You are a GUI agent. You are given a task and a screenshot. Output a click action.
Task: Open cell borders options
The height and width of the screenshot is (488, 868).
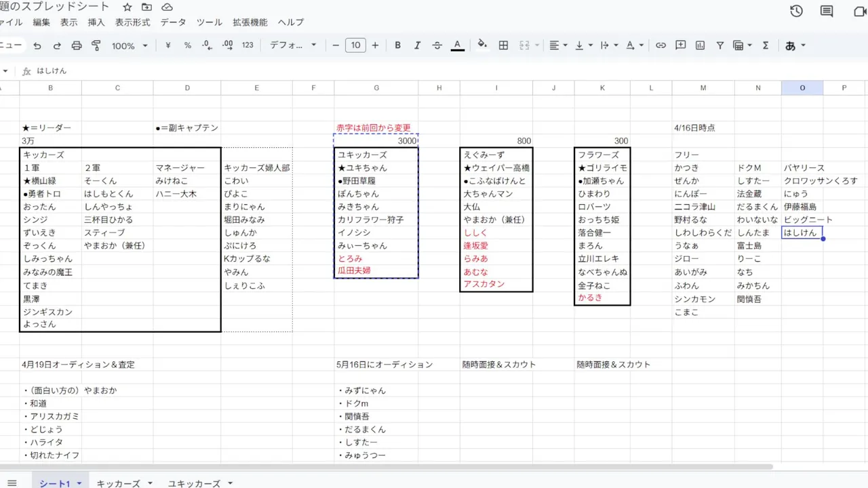point(503,45)
